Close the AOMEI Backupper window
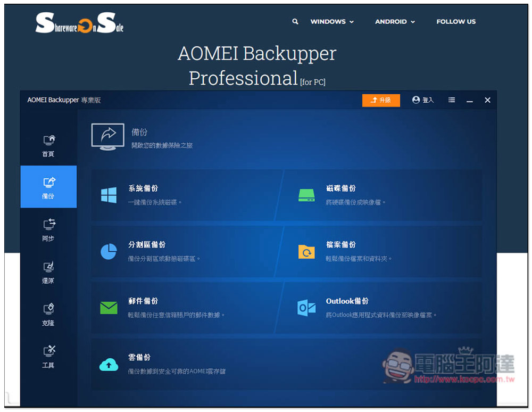 [487, 100]
